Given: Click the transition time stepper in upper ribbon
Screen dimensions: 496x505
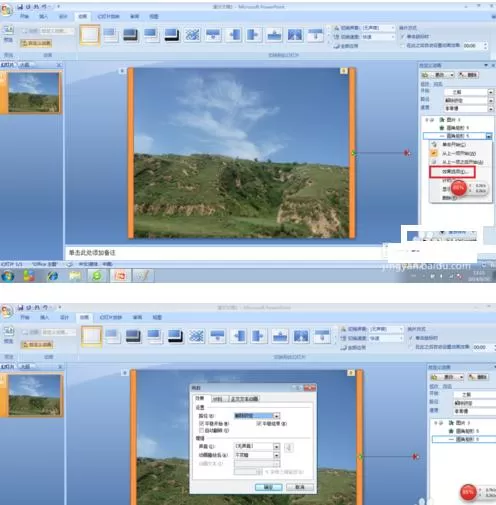Looking at the screenshot, I should (x=485, y=46).
